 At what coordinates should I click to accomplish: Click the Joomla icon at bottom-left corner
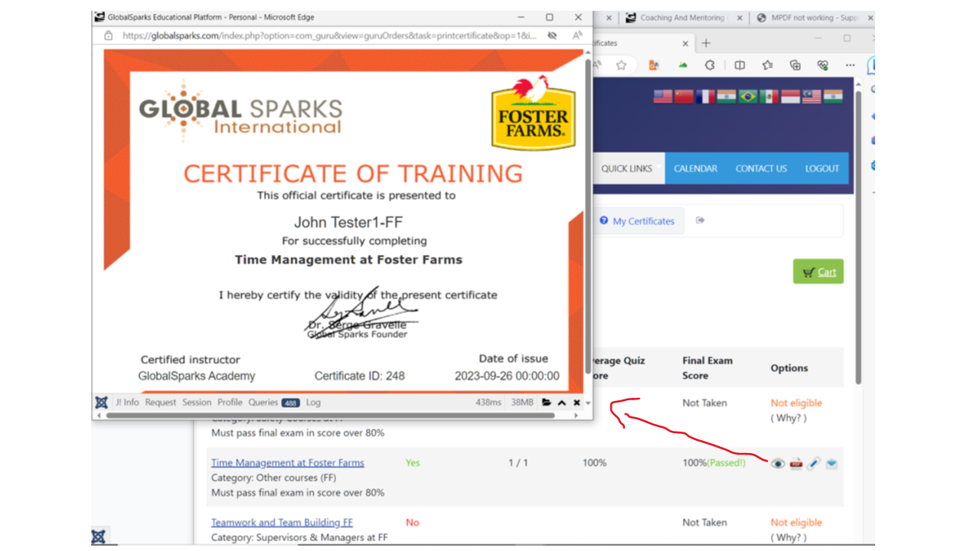point(99,536)
